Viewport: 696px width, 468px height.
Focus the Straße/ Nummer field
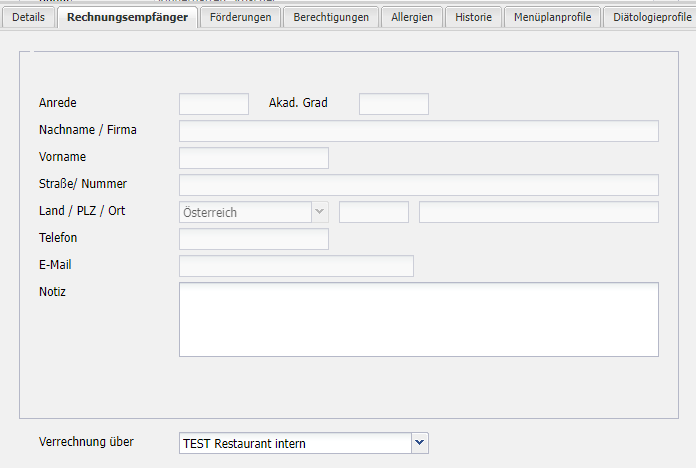point(418,185)
